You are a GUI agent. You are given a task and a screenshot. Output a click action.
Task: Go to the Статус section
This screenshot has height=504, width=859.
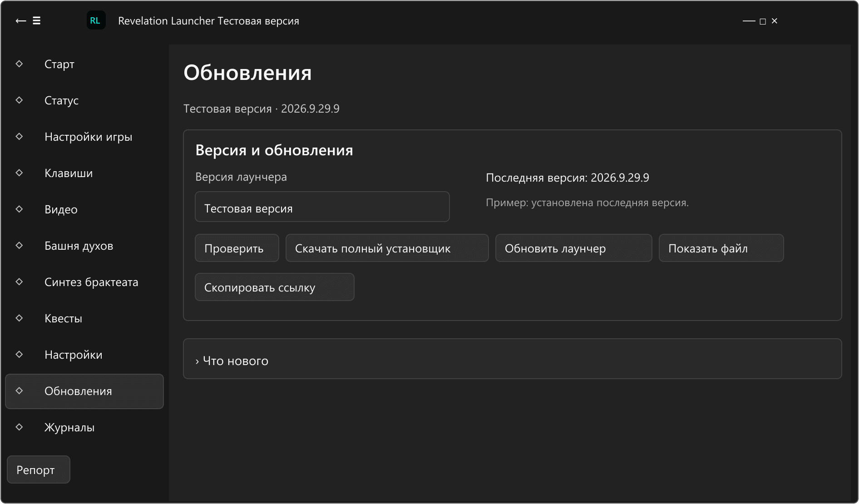click(84, 101)
